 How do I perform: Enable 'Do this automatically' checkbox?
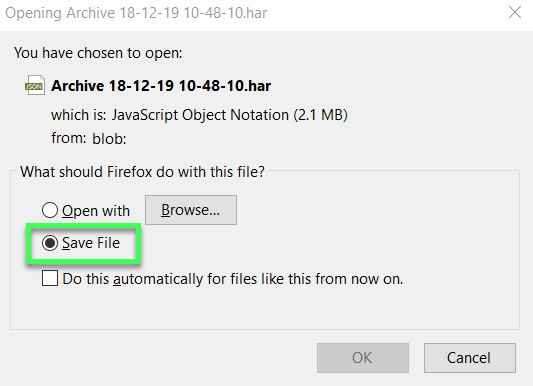(x=50, y=278)
